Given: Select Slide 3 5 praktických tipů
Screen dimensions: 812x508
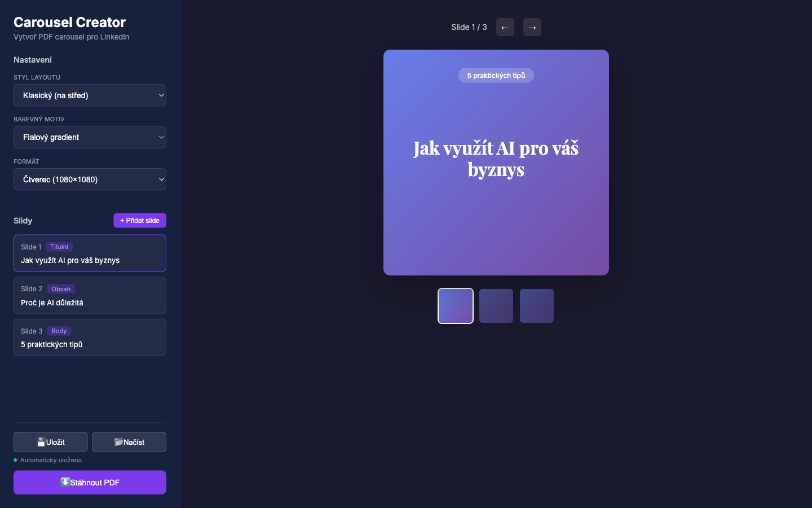Looking at the screenshot, I should click(90, 337).
